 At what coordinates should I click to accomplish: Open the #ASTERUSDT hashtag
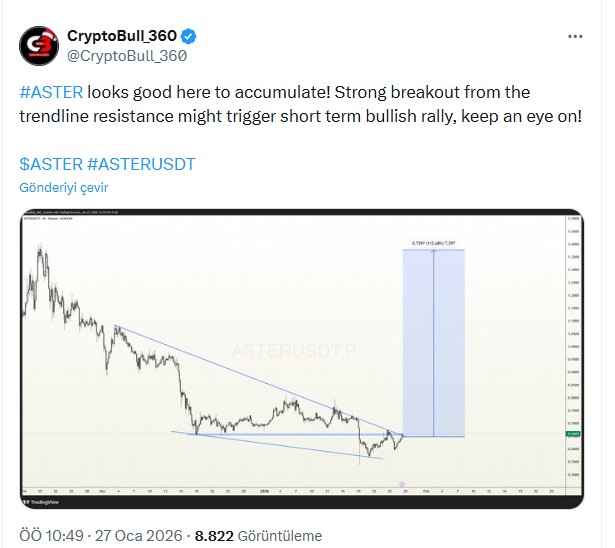click(141, 162)
